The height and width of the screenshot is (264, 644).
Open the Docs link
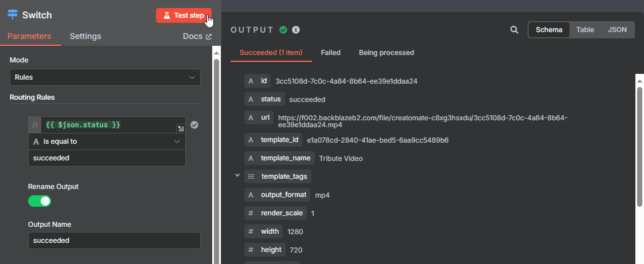[x=197, y=36]
